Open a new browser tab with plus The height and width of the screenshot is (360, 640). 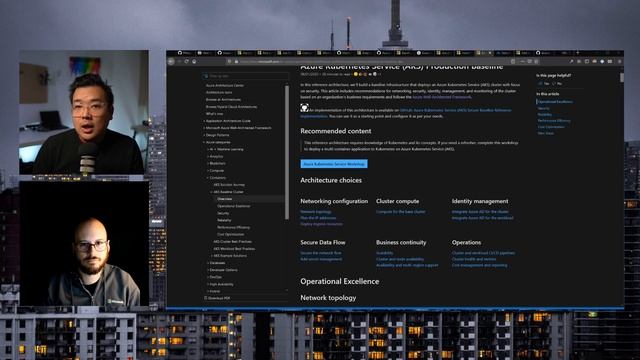click(x=577, y=53)
